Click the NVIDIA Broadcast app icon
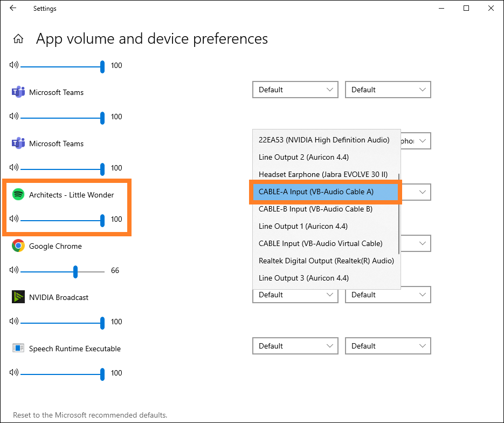504x423 pixels. click(18, 297)
